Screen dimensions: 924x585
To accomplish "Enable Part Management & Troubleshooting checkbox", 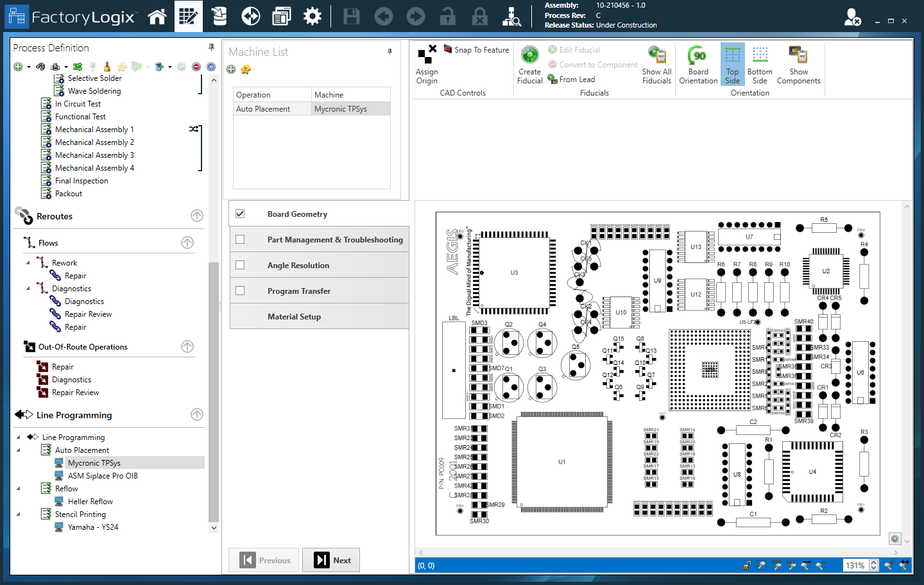I will [240, 239].
